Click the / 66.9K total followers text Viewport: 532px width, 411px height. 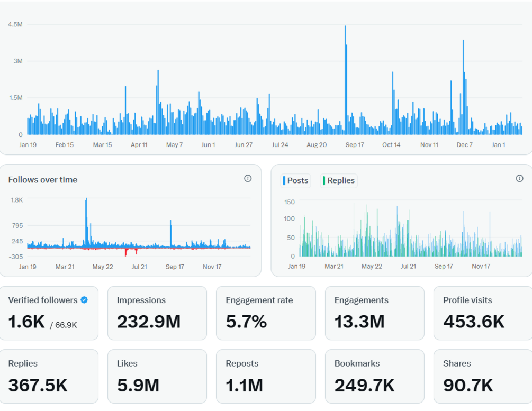64,325
